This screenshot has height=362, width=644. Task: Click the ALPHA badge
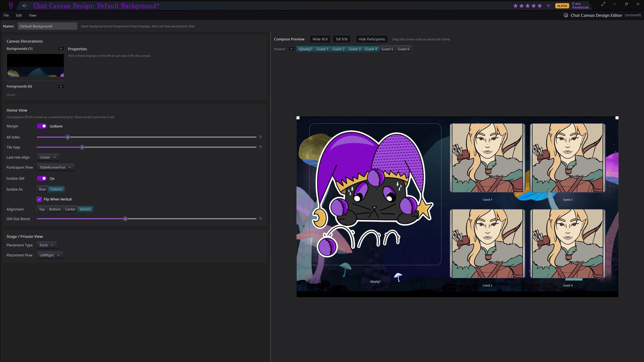click(x=562, y=6)
